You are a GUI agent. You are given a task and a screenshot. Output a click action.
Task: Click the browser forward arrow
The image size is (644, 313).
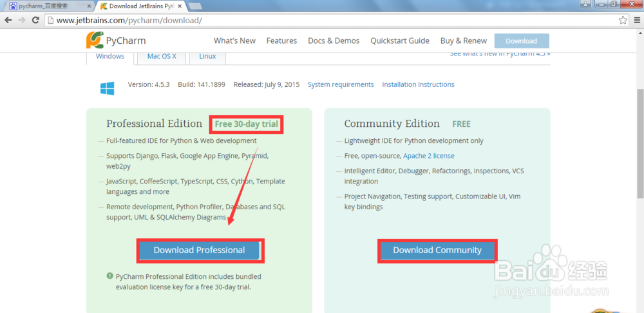click(22, 20)
